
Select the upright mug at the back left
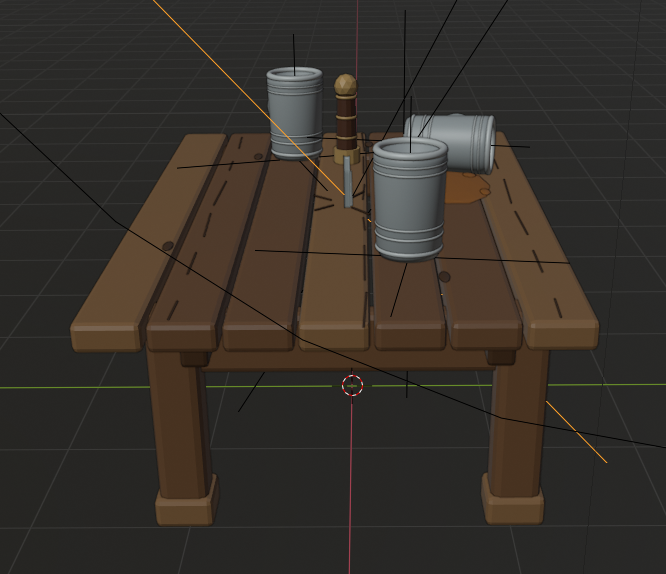(295, 113)
